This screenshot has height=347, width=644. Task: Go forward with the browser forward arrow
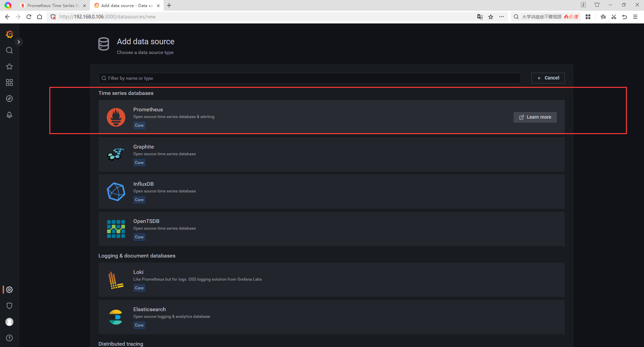[x=18, y=17]
